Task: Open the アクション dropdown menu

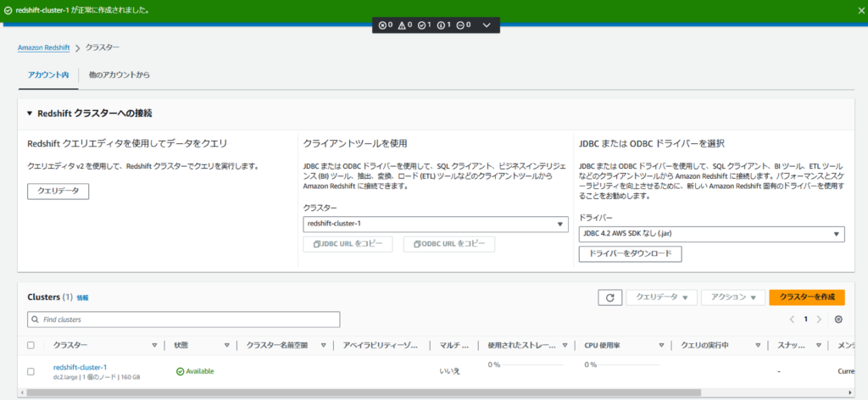Action: 733,297
